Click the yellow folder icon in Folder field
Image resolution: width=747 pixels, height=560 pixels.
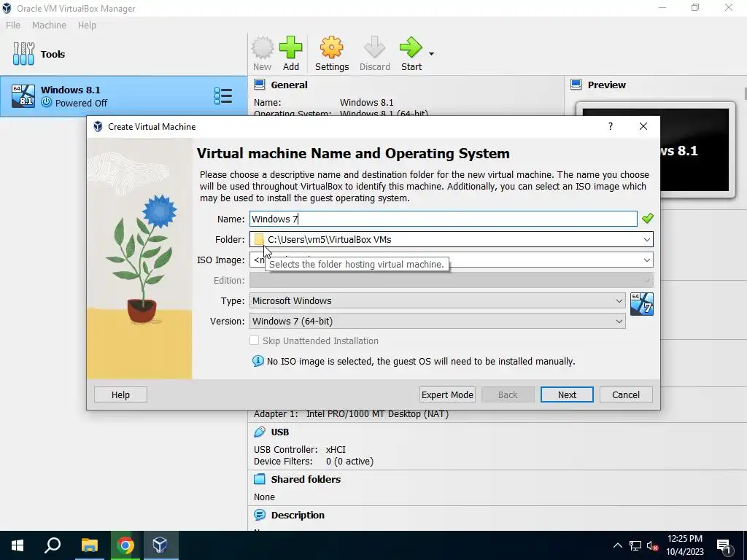pos(259,239)
